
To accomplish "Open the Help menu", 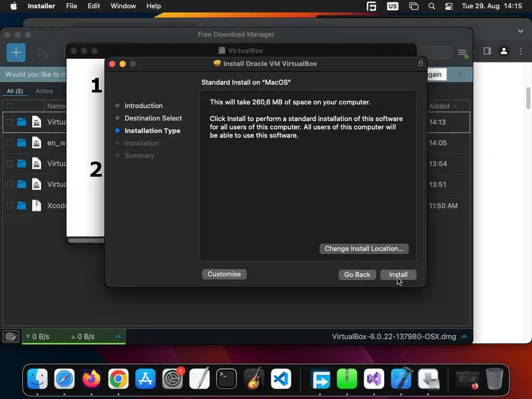I will 154,6.
